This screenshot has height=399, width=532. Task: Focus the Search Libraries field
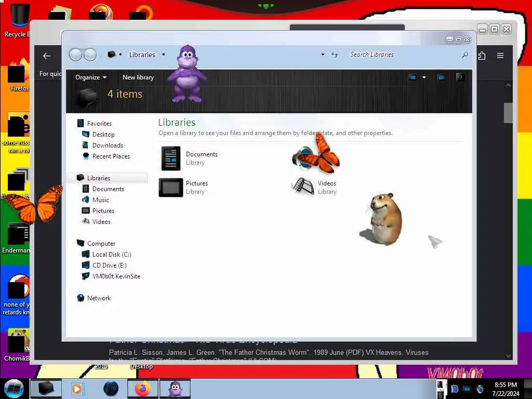[x=404, y=55]
